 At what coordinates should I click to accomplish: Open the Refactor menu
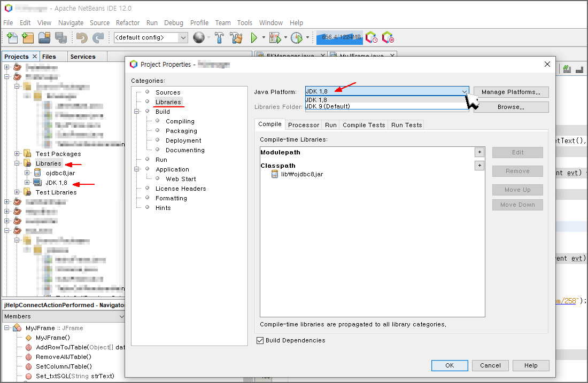[128, 22]
